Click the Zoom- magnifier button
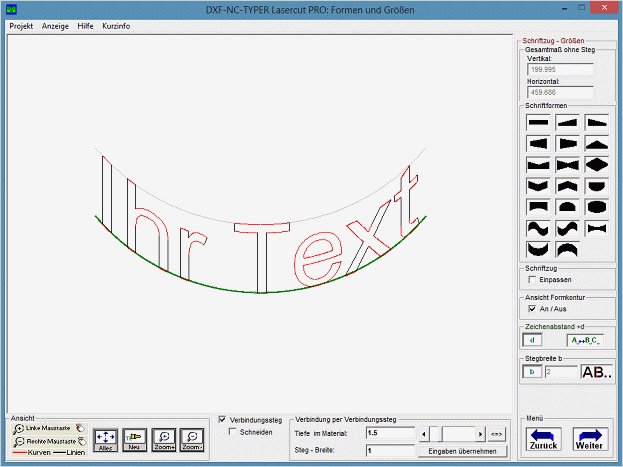The image size is (623, 467). [192, 440]
